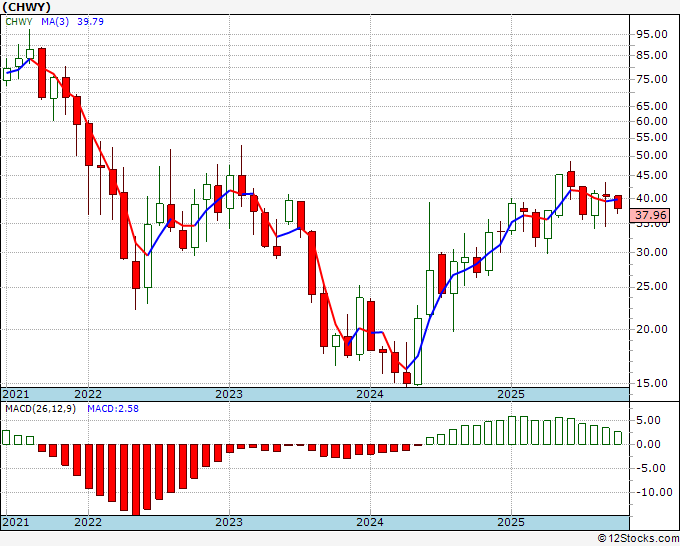Click the 25.00 price axis label
Viewport: 680px width, 546px height.
click(x=651, y=286)
